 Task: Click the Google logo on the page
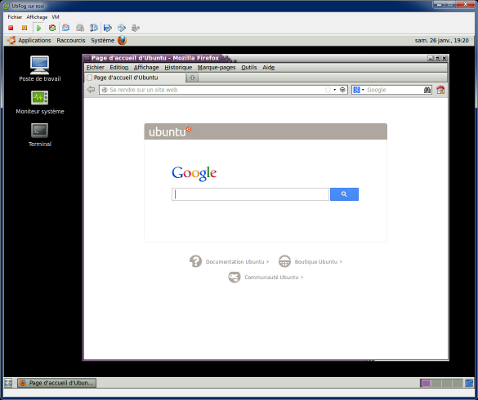click(194, 173)
